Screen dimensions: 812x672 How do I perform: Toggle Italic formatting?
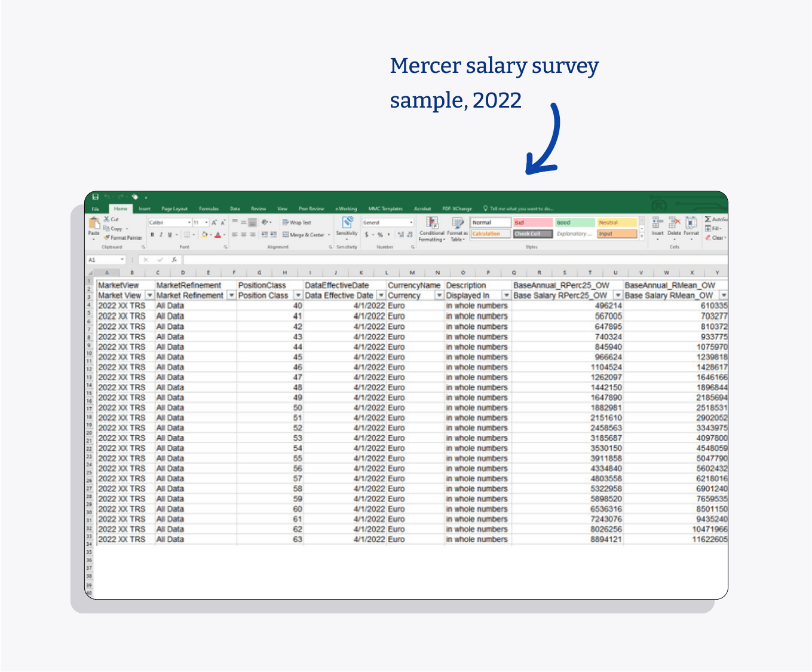pyautogui.click(x=161, y=235)
